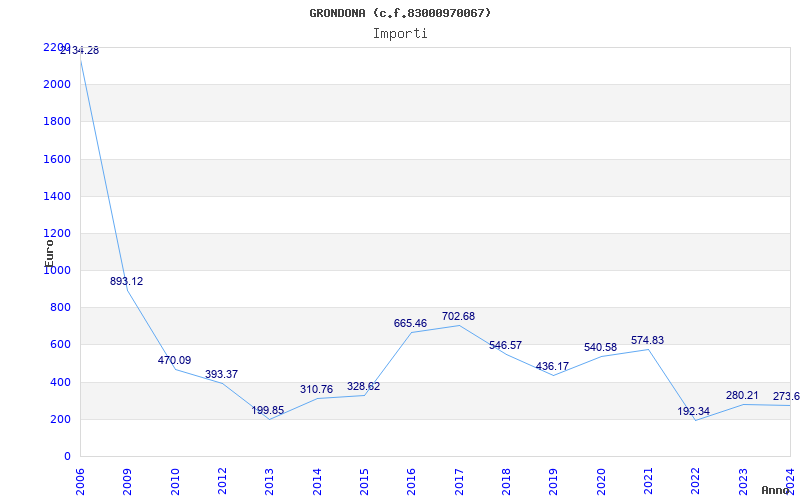Click the Euro axis label
800x500 pixels.
[x=49, y=253]
